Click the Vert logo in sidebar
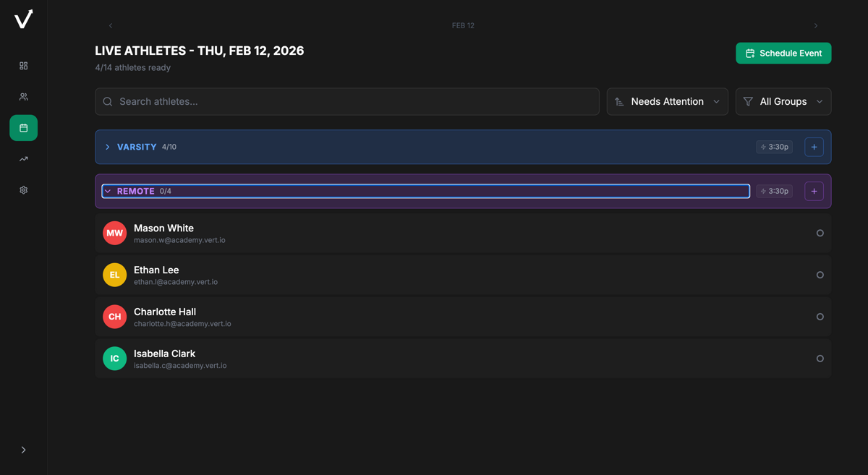The width and height of the screenshot is (868, 475). 23,19
